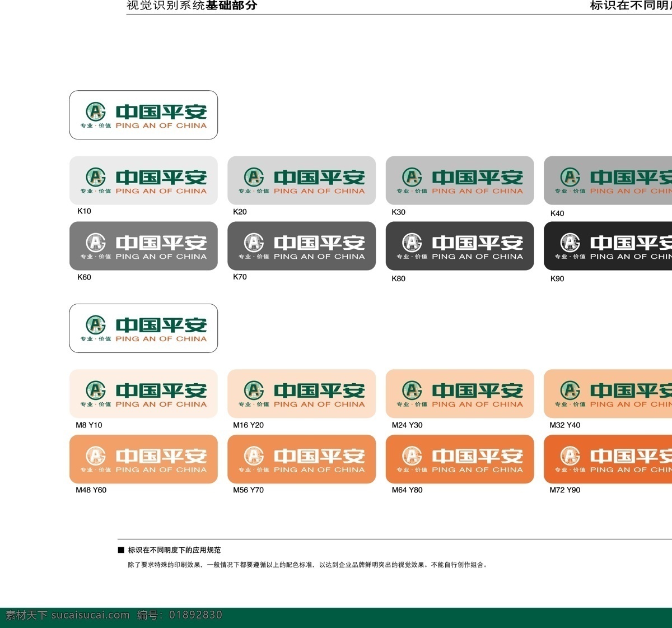Click the M16 Y20 orange logo swatch
The width and height of the screenshot is (672, 628).
tap(302, 394)
